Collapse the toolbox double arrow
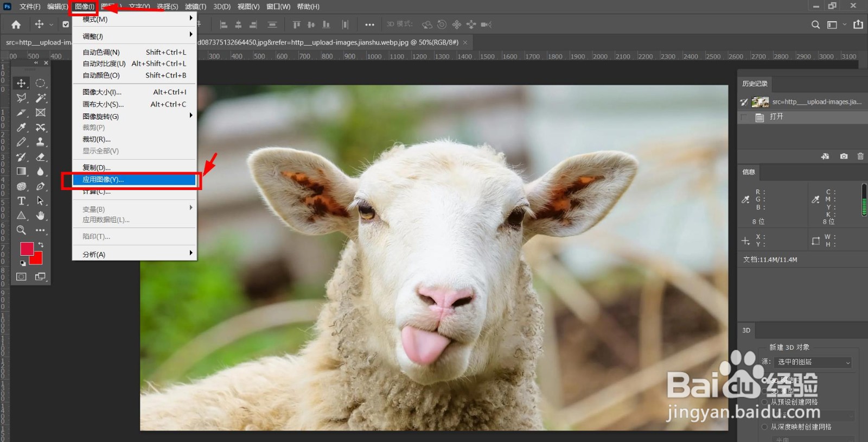The height and width of the screenshot is (442, 868). 36,63
